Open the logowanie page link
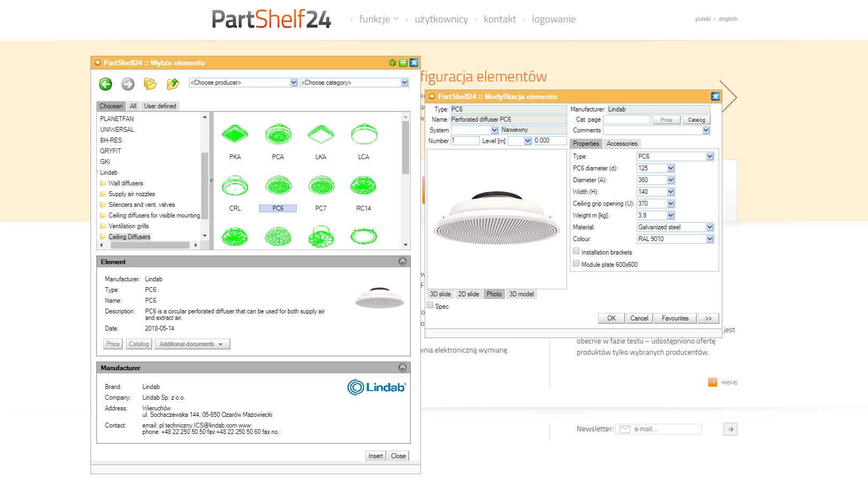Image resolution: width=868 pixels, height=487 pixels. tap(554, 19)
